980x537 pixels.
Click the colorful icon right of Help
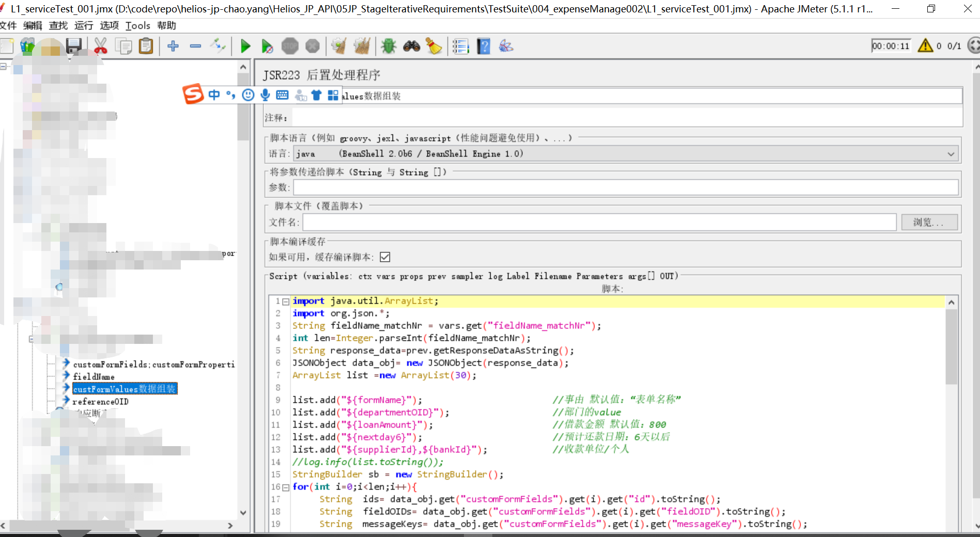506,46
